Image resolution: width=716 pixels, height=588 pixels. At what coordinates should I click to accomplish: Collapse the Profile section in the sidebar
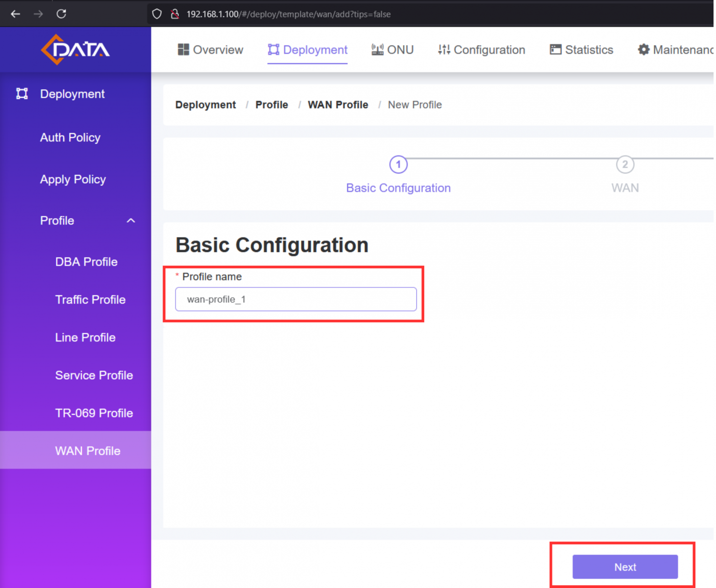130,221
